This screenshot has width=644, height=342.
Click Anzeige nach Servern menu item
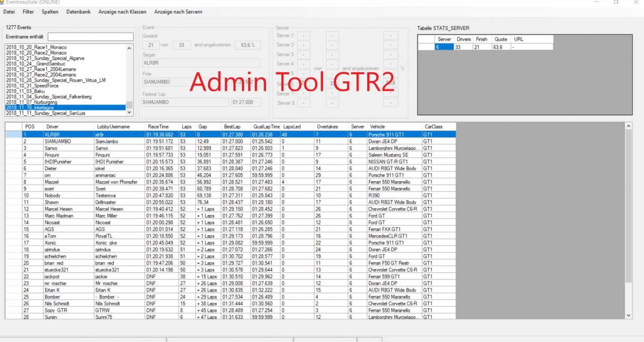(x=178, y=11)
